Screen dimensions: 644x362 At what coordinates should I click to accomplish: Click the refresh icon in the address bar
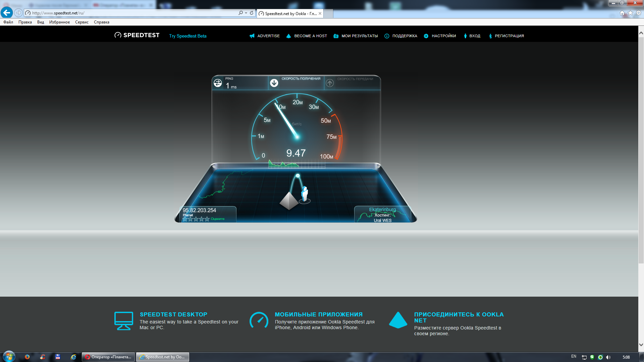(x=252, y=13)
